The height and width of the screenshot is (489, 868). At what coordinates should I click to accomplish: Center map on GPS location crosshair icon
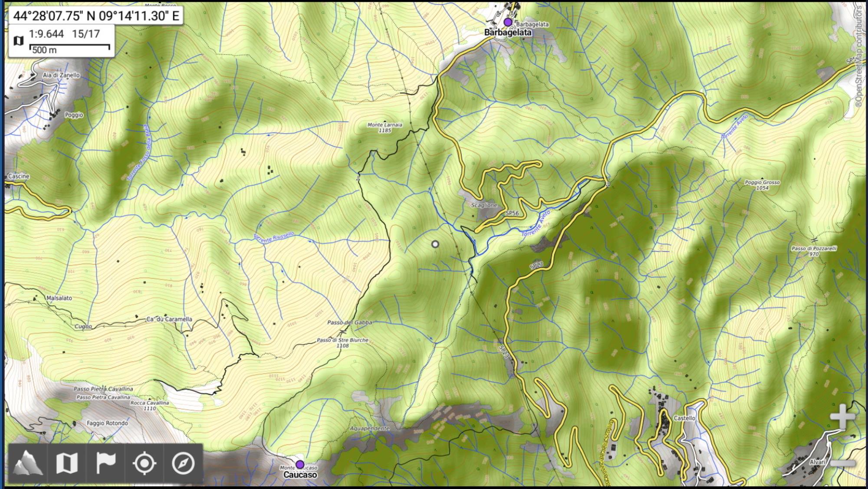pos(144,463)
